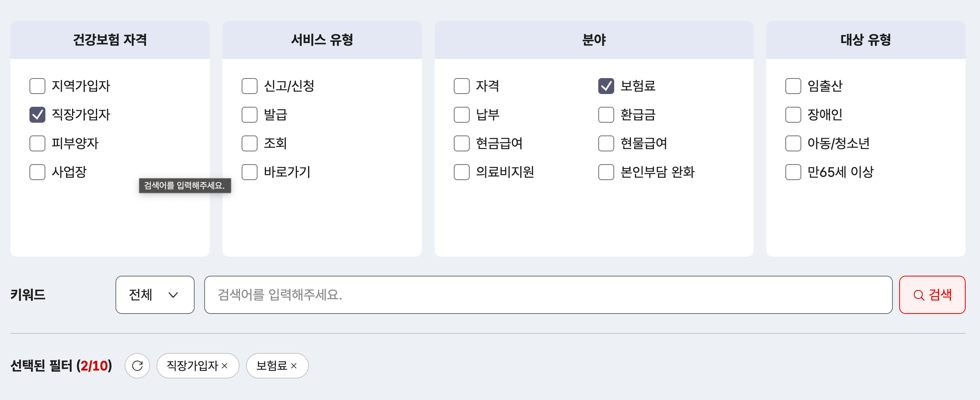The height and width of the screenshot is (400, 980).
Task: Check the 사업장 checkbox
Action: click(37, 172)
